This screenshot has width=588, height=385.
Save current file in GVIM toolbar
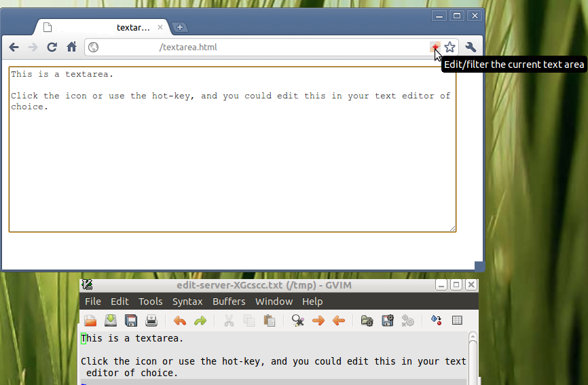131,320
